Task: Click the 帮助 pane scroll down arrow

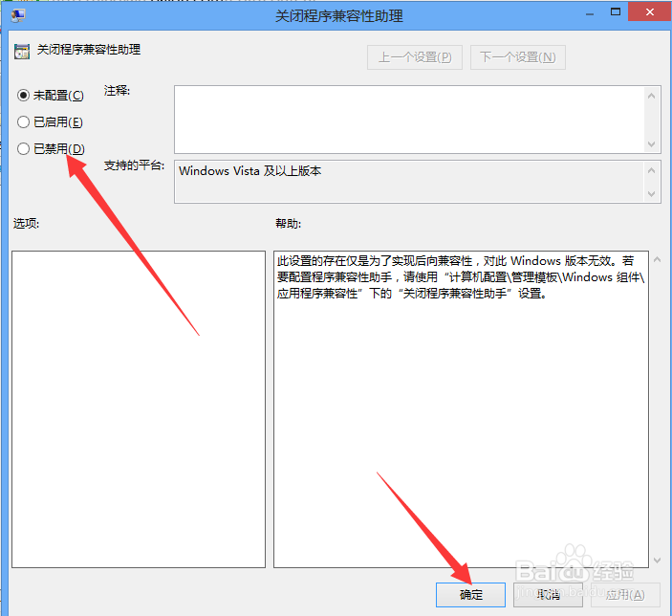Action: (657, 561)
